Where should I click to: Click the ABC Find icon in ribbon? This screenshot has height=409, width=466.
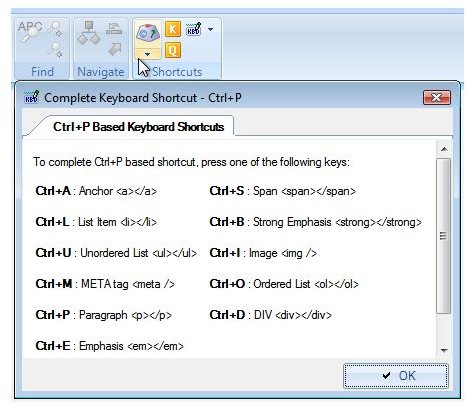pos(30,31)
